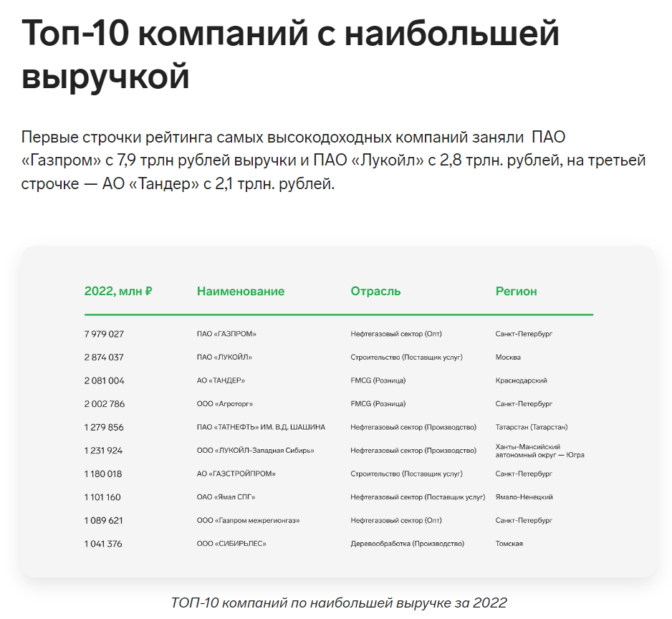Select revenue value 2 081 004
The height and width of the screenshot is (619, 672).
pos(104,380)
